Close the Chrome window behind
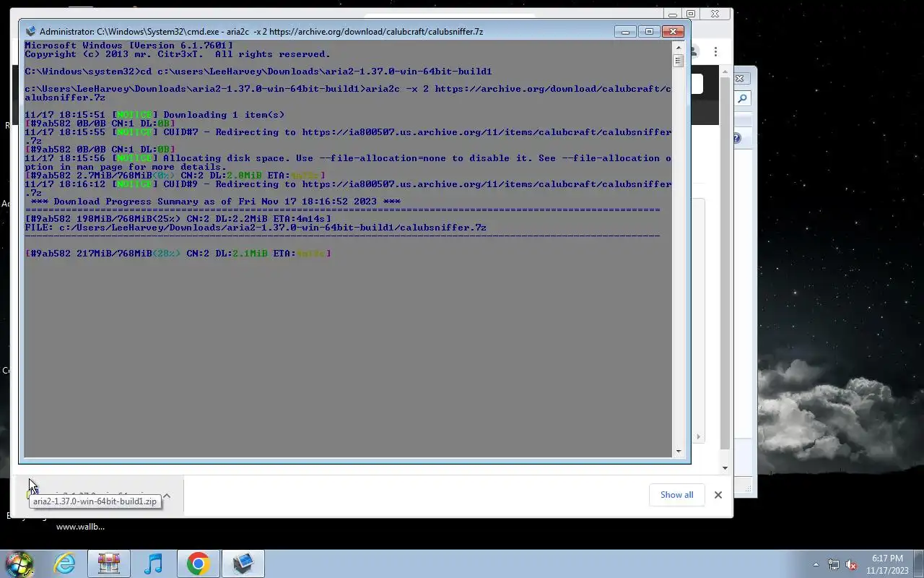The height and width of the screenshot is (578, 924). (x=715, y=14)
